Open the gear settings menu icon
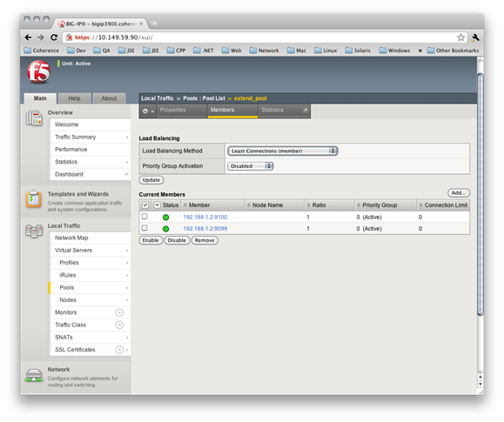 148,111
